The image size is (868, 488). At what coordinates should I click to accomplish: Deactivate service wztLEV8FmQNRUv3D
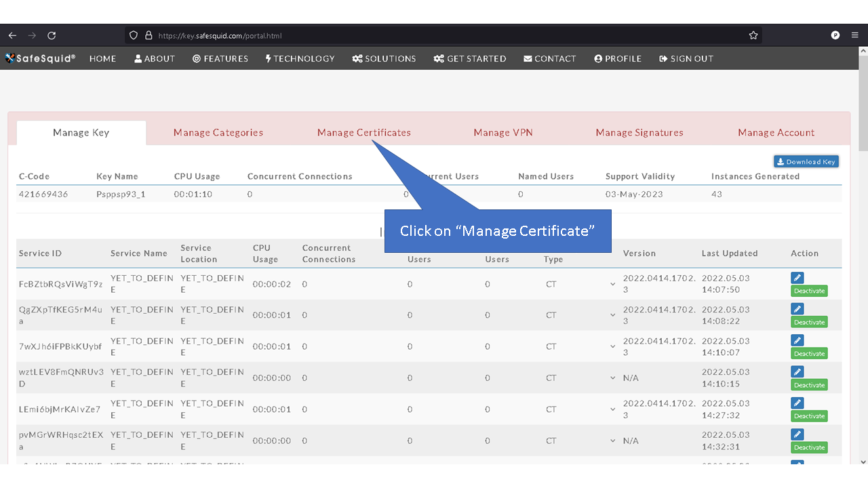pos(808,384)
